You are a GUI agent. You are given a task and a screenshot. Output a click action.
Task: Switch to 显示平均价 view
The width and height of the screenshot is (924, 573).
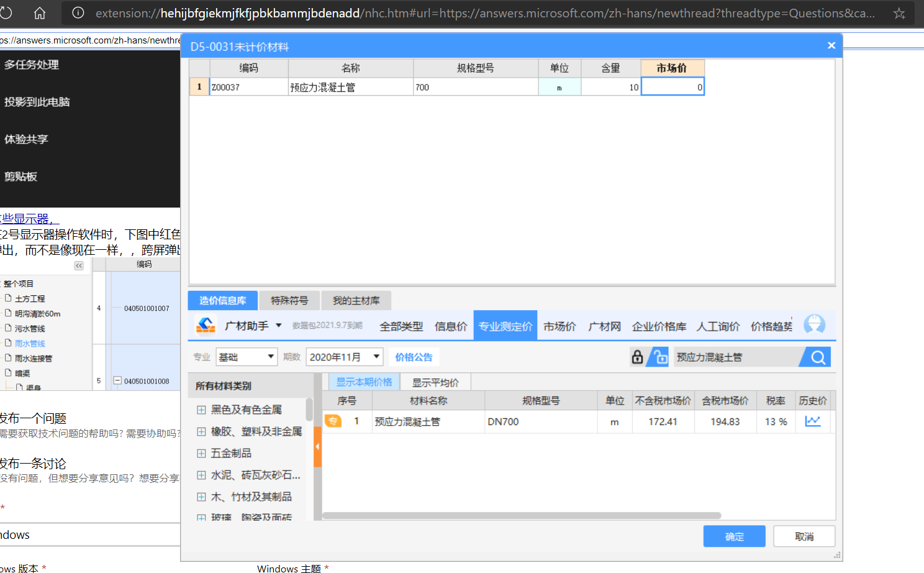click(x=435, y=382)
